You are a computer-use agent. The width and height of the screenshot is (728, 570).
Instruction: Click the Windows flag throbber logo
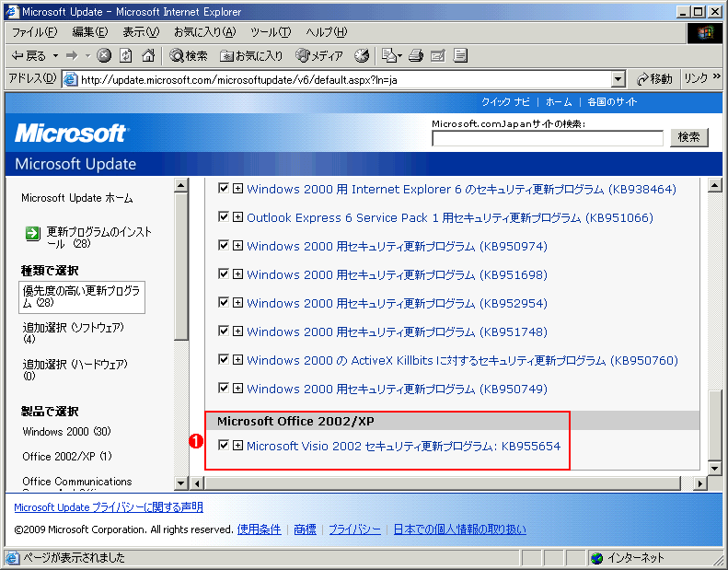[705, 32]
